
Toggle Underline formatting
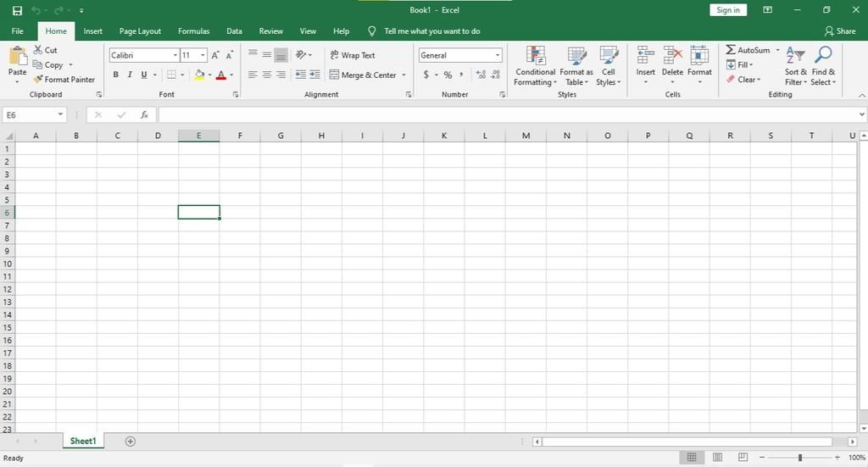coord(144,75)
